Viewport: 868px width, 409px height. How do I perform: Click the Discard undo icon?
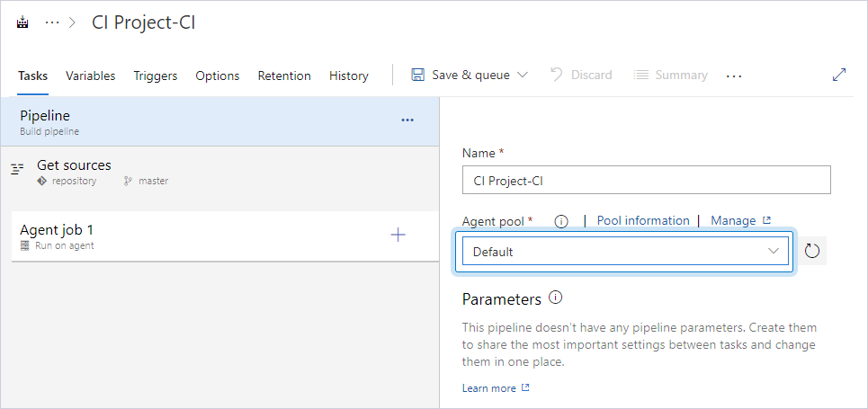[557, 75]
